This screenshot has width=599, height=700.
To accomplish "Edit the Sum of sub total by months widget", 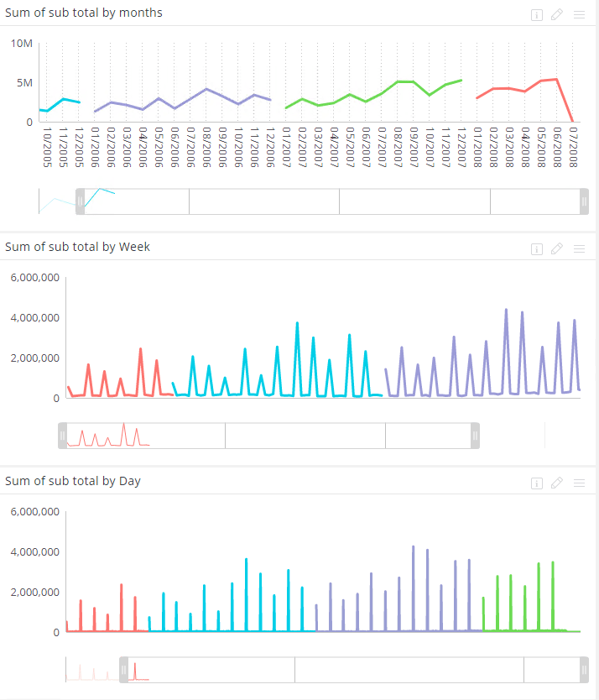I will click(556, 15).
